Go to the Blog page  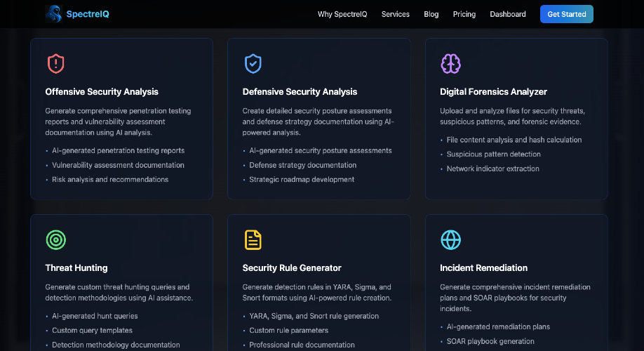coord(431,14)
